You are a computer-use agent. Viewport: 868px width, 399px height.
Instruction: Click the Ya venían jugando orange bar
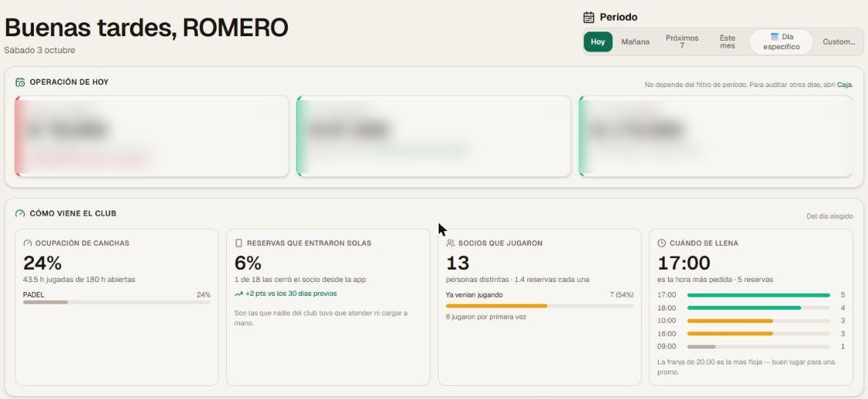pos(496,306)
